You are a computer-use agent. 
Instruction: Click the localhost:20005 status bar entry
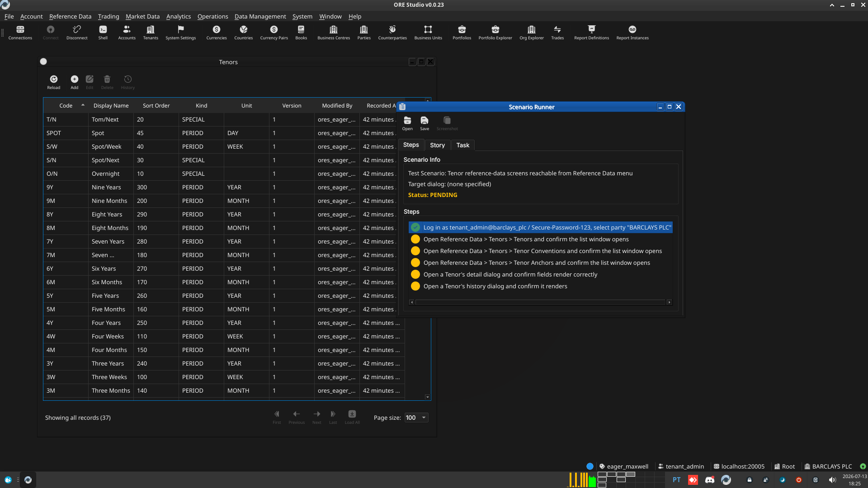pos(739,466)
